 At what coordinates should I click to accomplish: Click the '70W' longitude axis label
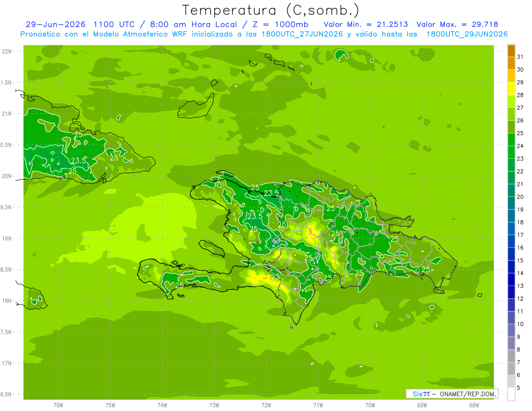pos(370,405)
